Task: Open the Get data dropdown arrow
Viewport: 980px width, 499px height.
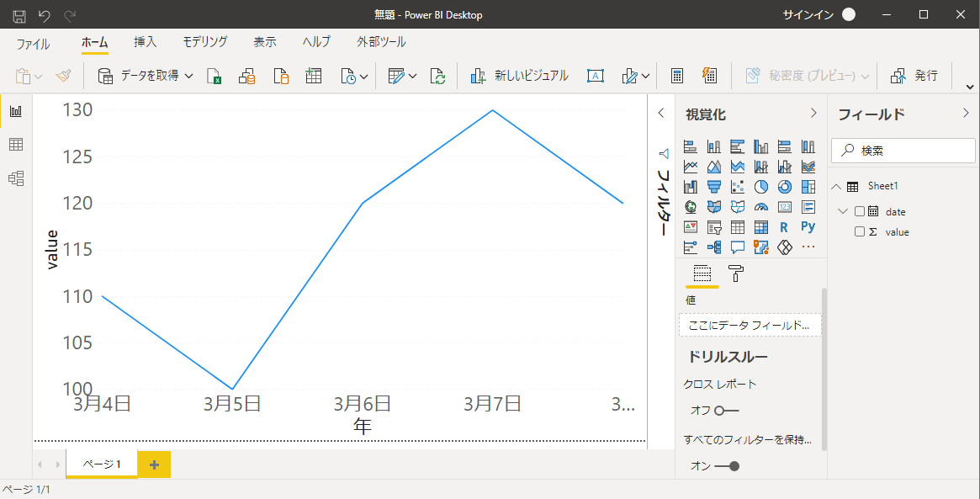Action: (x=188, y=77)
